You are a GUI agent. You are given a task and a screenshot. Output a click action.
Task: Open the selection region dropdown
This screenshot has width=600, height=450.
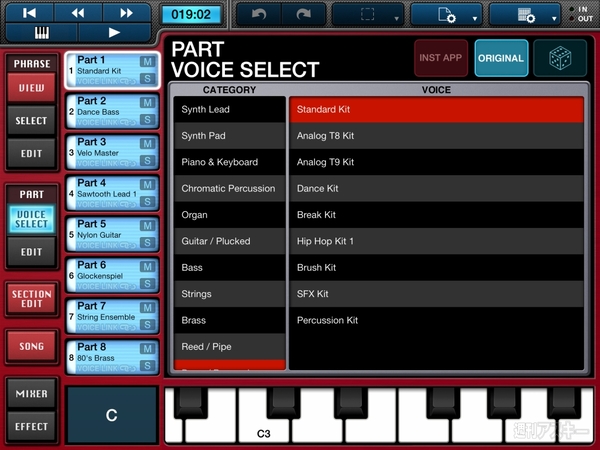tap(368, 15)
